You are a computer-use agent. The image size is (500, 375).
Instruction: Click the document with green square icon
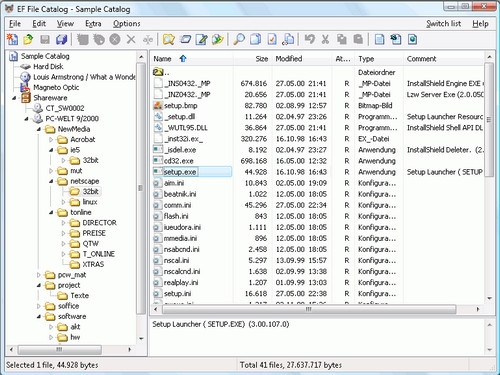(x=396, y=39)
